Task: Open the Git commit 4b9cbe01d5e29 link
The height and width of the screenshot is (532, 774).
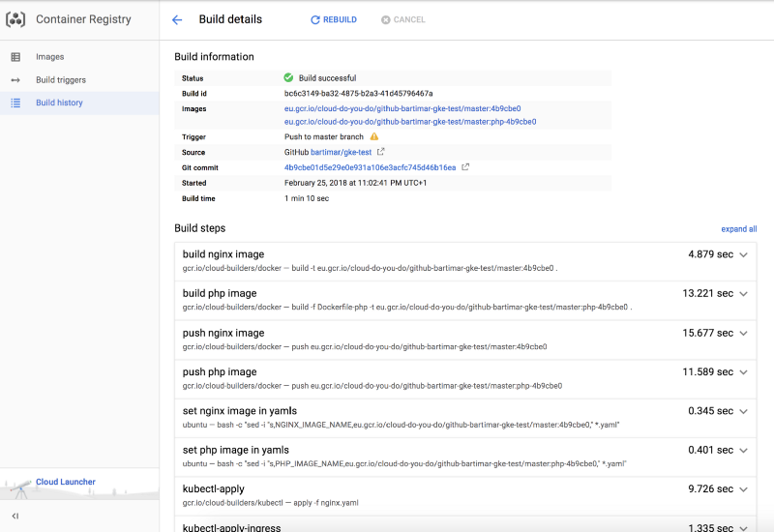Action: pos(370,167)
